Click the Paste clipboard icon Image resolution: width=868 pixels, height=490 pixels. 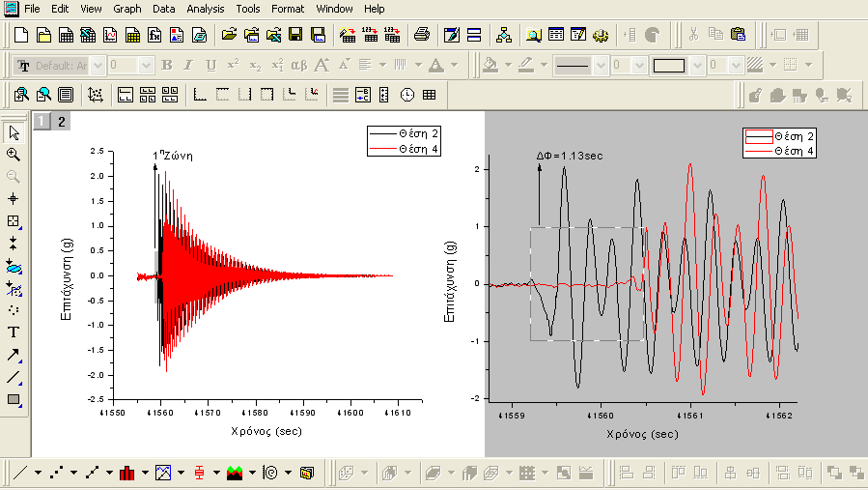pos(738,35)
